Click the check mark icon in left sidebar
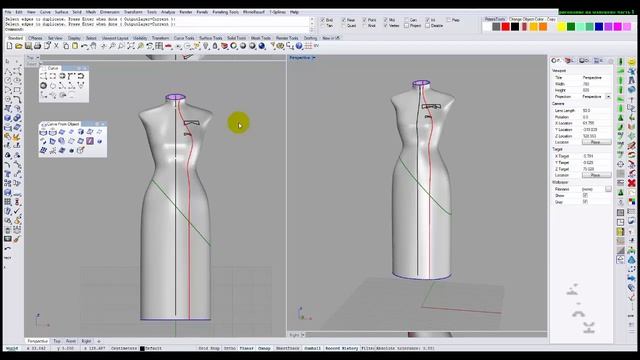This screenshot has height=360, width=640. click(17, 211)
